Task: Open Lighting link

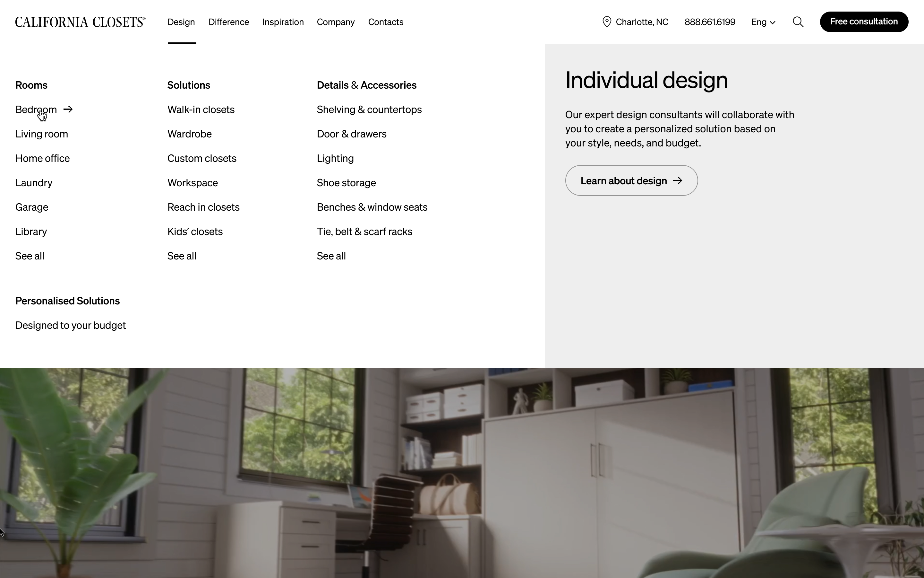Action: (335, 158)
